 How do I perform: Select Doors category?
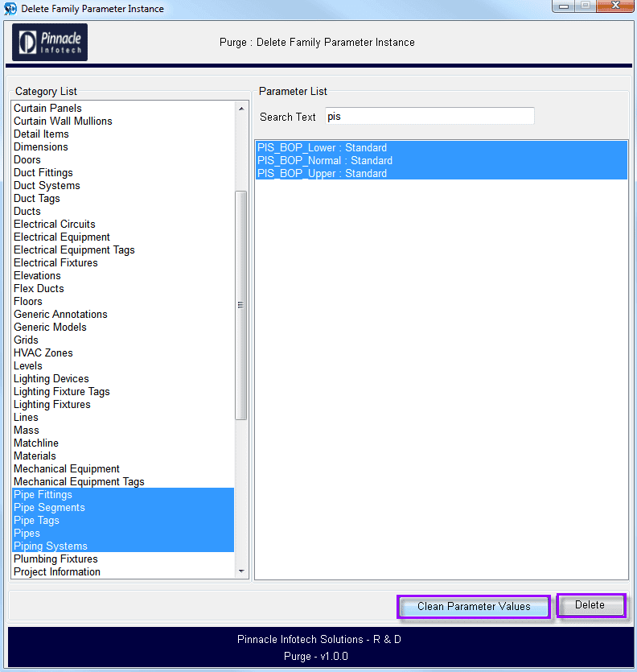(x=123, y=159)
